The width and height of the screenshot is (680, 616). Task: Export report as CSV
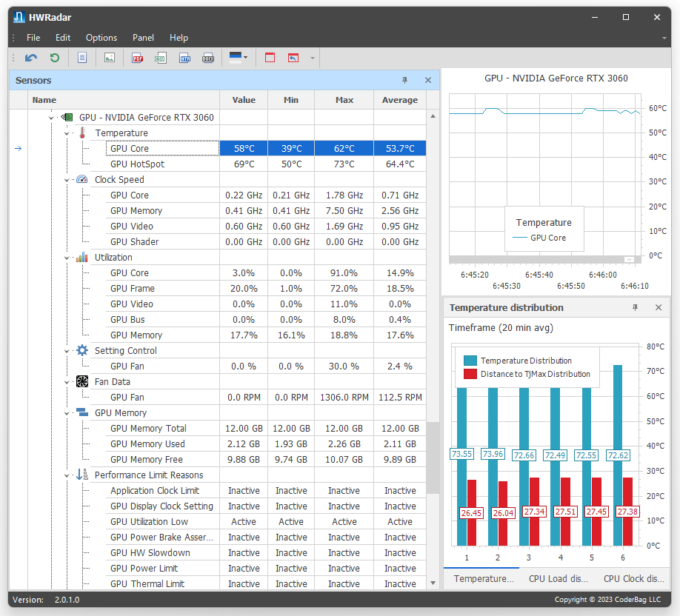click(161, 58)
